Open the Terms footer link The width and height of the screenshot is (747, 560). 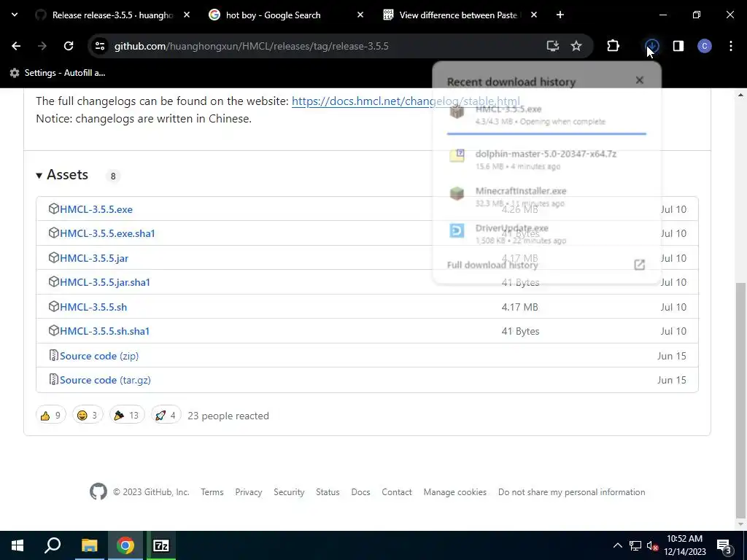point(212,492)
